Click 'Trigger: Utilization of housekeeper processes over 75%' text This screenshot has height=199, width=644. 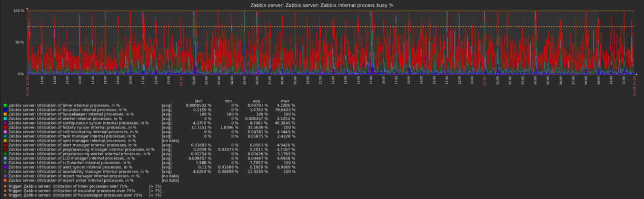[75, 195]
